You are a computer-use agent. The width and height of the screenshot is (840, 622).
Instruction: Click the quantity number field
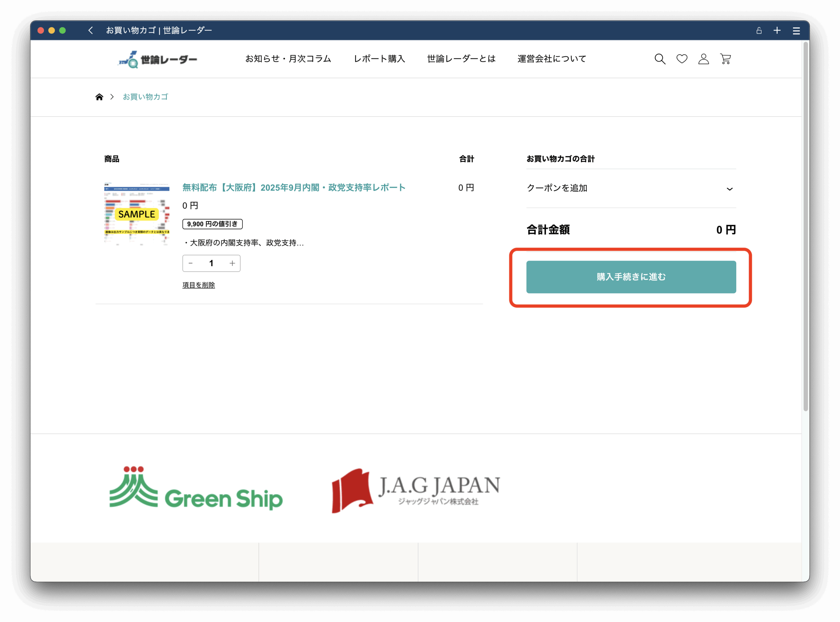(211, 264)
